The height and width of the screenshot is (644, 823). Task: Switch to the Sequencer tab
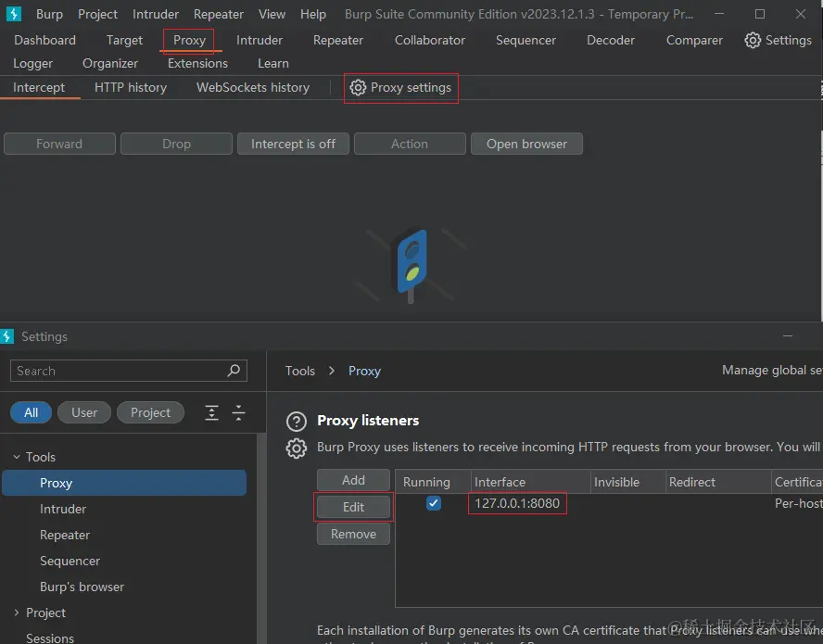tap(525, 41)
